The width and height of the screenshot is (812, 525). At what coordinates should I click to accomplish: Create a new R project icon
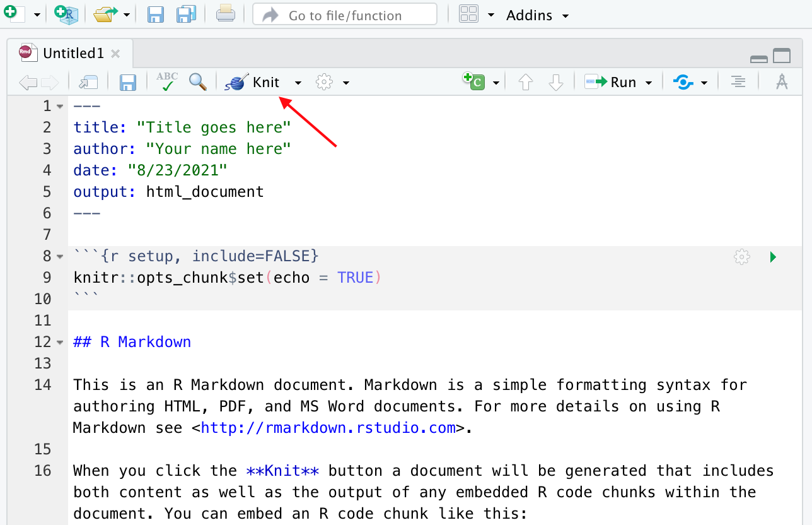point(66,14)
